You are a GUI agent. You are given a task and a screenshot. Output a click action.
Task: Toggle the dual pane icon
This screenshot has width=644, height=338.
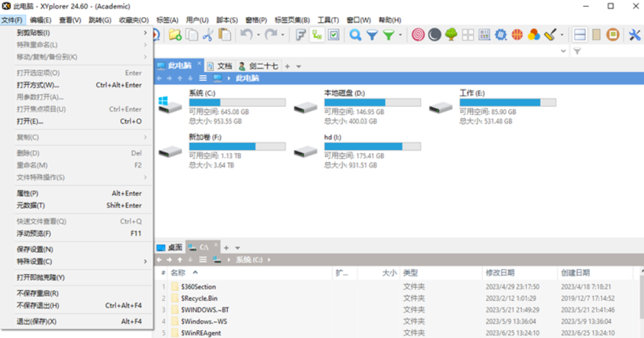point(580,35)
